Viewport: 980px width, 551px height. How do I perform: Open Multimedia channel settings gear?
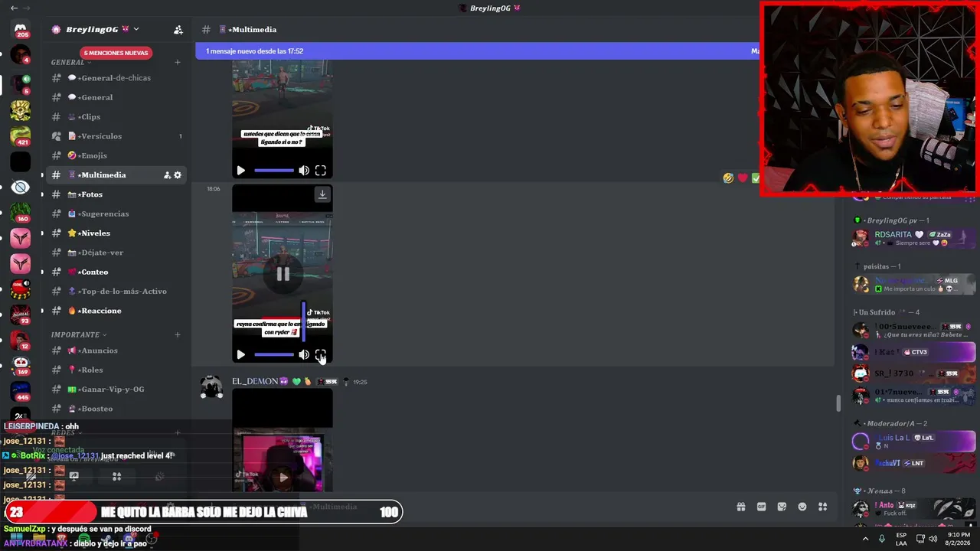pos(178,175)
